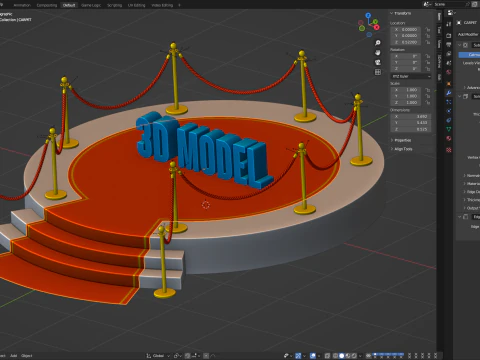
Task: Lock the Rotation Z value
Action: coord(427,69)
